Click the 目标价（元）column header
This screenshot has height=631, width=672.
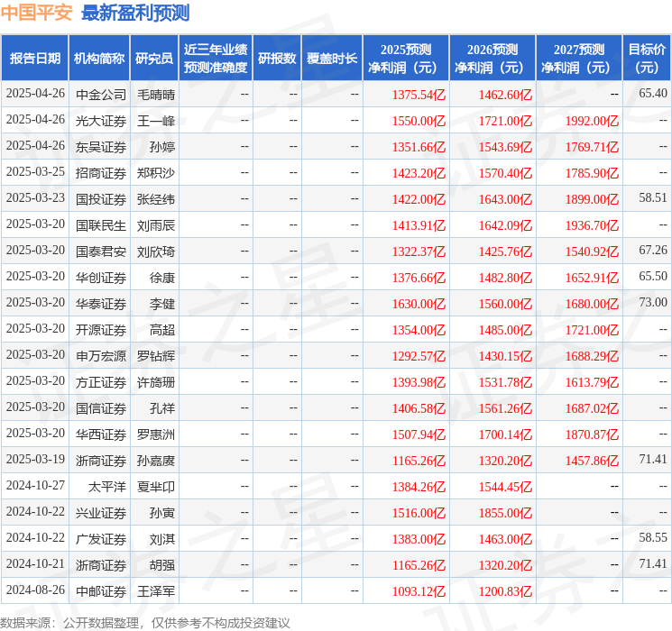pyautogui.click(x=647, y=59)
